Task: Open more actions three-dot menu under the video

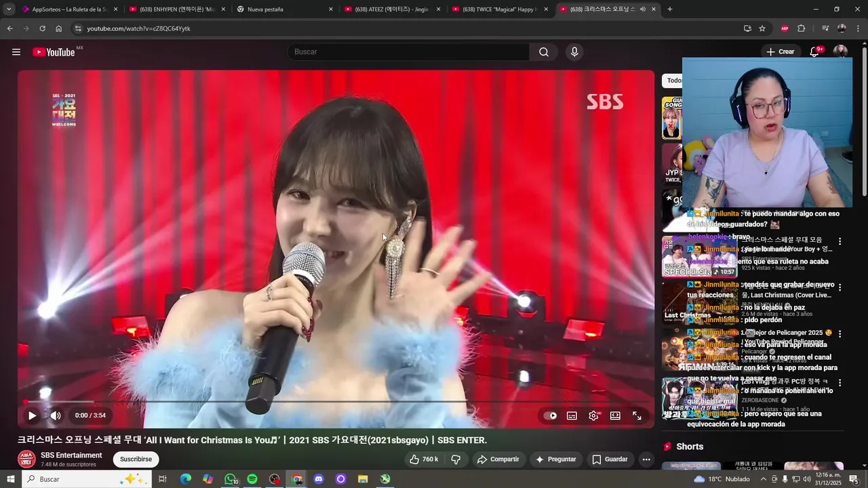Action: 646,459
